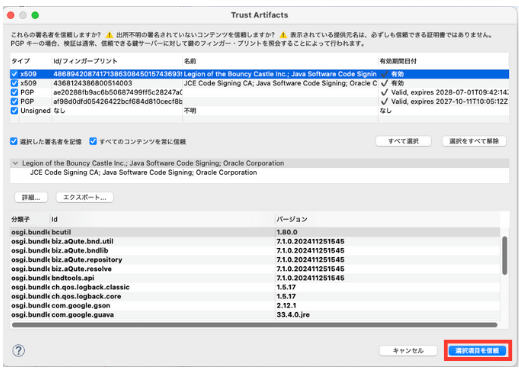519x370 pixels.
Task: Select the com.google.guava row
Action: [x=255, y=315]
